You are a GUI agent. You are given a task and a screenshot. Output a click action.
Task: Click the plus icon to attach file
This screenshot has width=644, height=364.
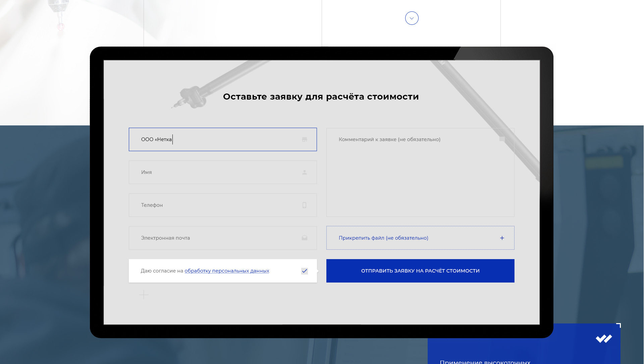click(x=502, y=238)
